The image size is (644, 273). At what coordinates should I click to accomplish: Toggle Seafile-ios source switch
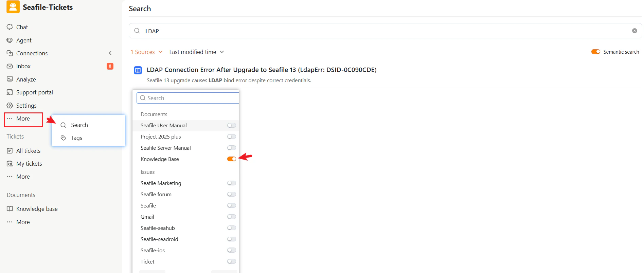[232, 250]
